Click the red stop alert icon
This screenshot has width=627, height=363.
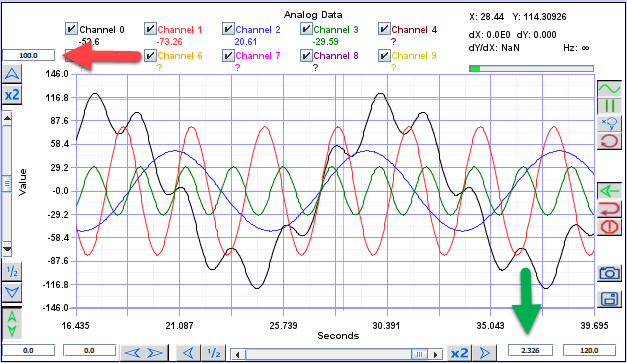(609, 227)
